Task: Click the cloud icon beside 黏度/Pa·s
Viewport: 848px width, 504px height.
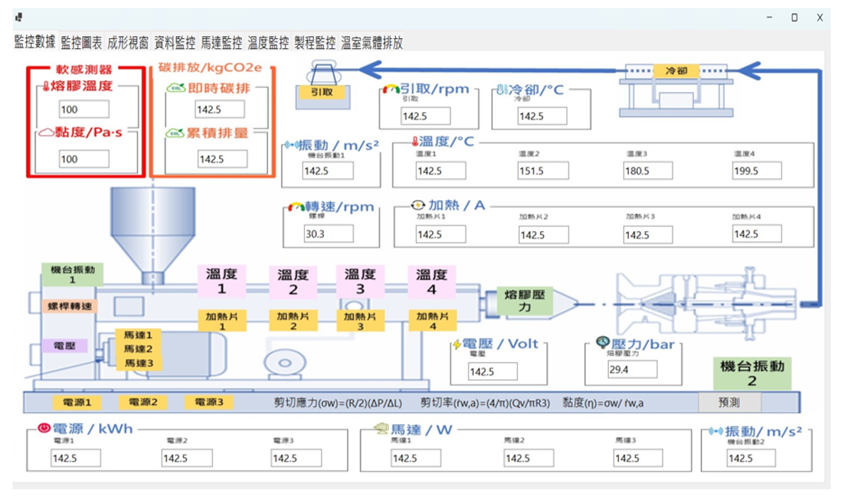Action: click(x=47, y=134)
